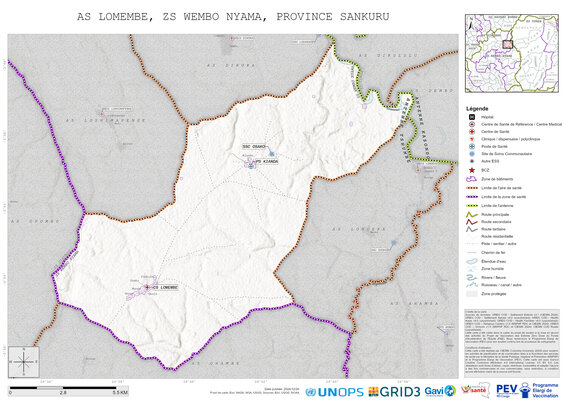
Task: Click the Autre ESS legend dot
Action: click(471, 161)
